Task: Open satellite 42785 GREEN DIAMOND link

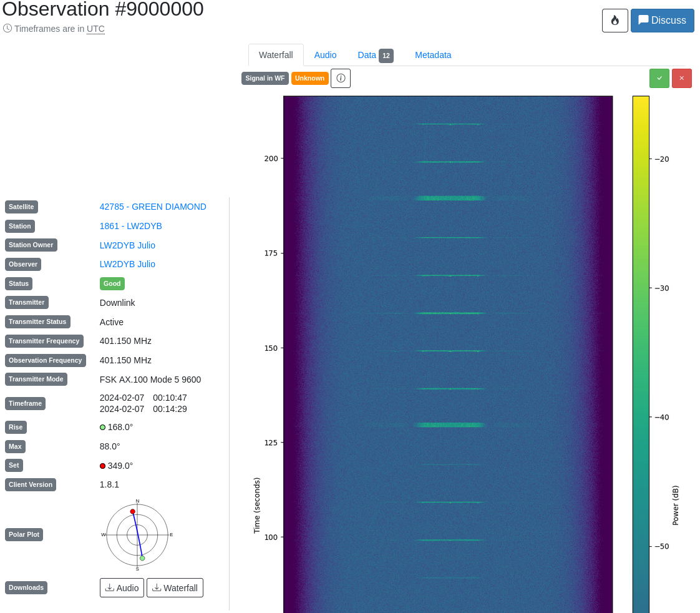Action: (x=153, y=207)
